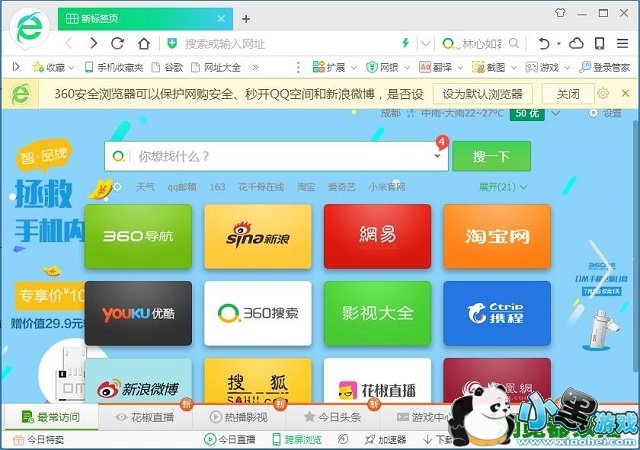The width and height of the screenshot is (640, 450).
Task: Open the 網易 tile
Action: point(378,236)
